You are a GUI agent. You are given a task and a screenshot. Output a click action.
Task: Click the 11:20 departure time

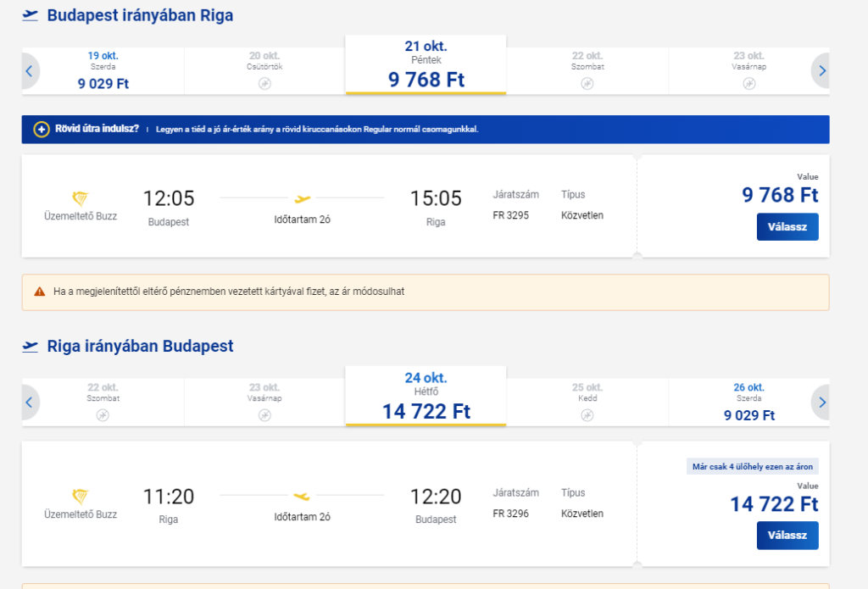(169, 497)
